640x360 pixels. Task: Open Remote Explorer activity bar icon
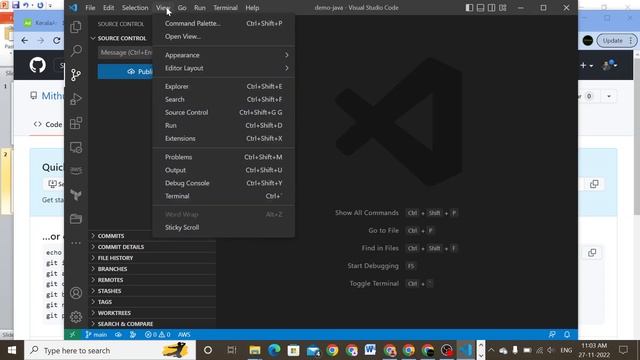pyautogui.click(x=76, y=147)
